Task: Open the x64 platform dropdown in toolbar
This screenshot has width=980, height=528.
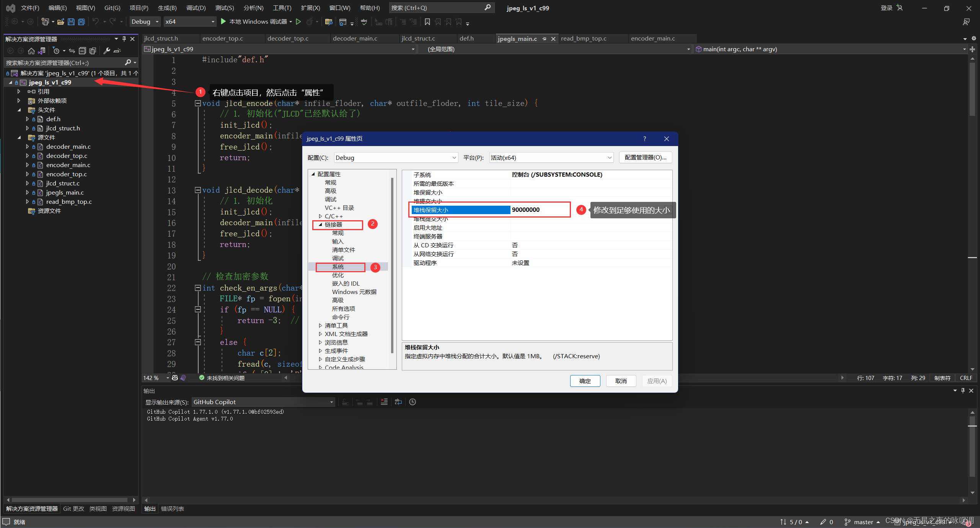Action: [190, 22]
